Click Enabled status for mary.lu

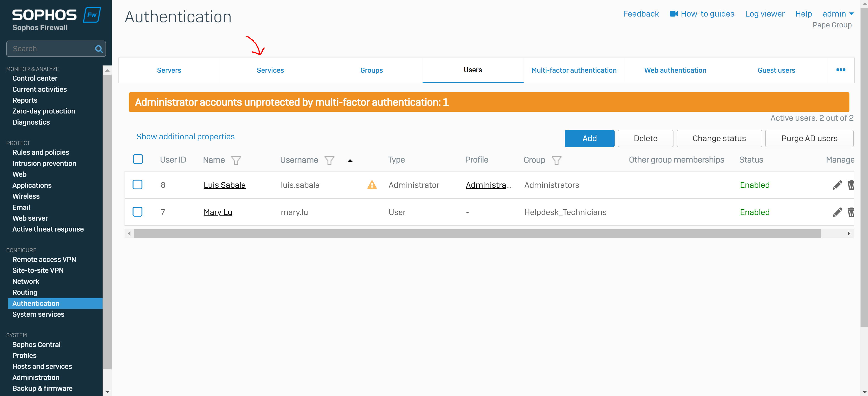[x=755, y=212]
